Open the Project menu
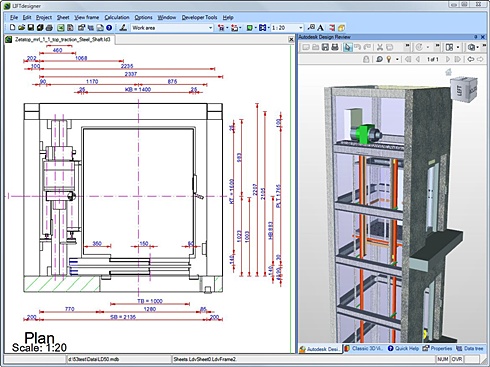The width and height of the screenshot is (490, 367). coord(44,17)
